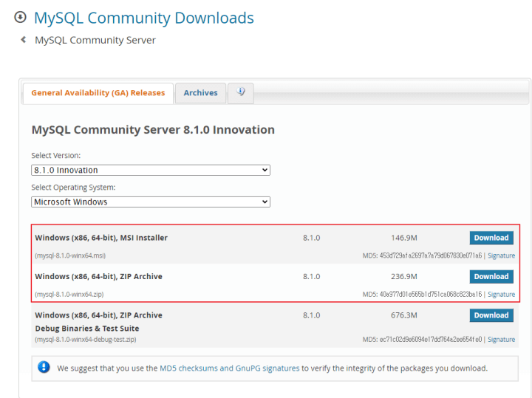Image resolution: width=532 pixels, height=398 pixels.
Task: Open the Select Version dropdown
Action: tap(151, 170)
